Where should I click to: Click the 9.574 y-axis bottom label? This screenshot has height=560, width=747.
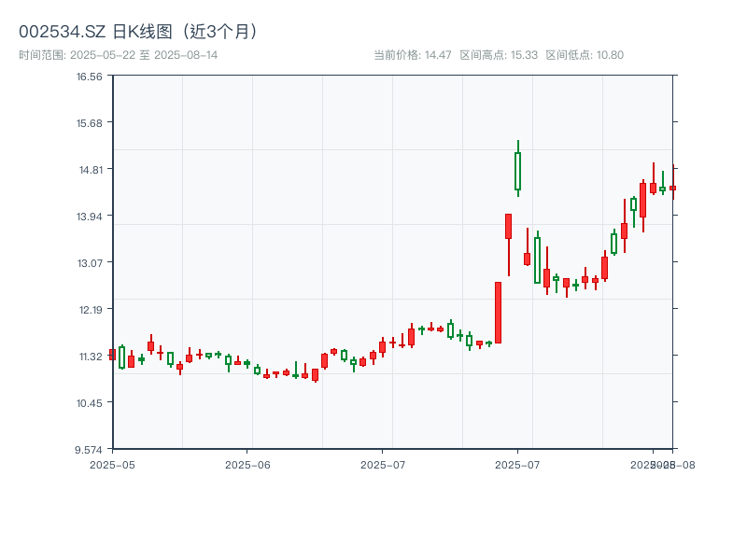90,450
